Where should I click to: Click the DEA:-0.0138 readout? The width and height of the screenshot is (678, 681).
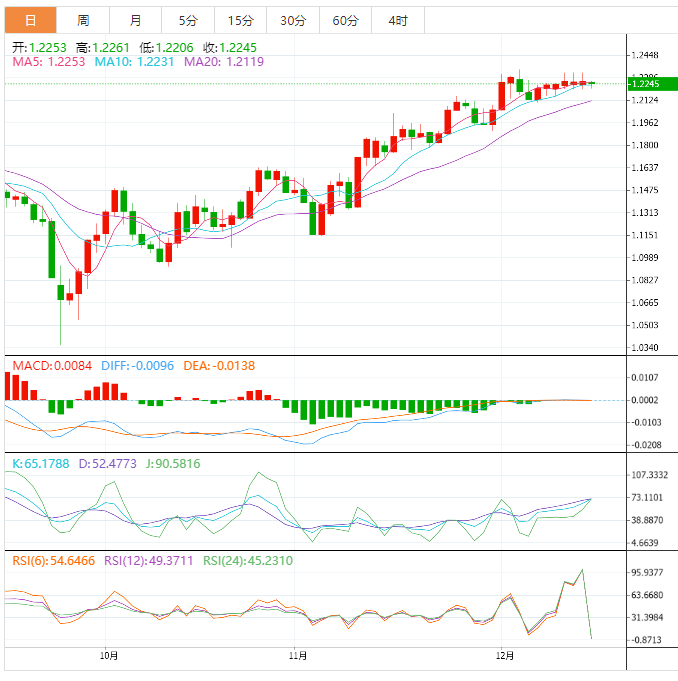point(219,366)
